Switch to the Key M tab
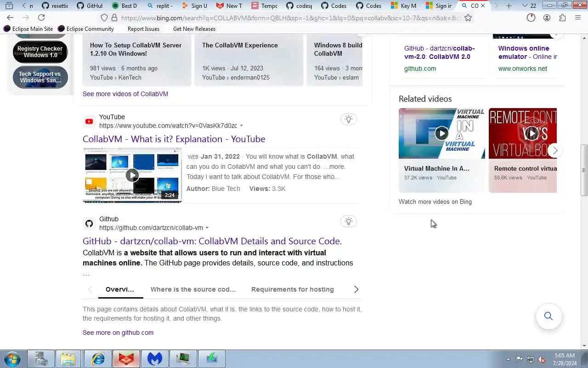 [404, 6]
